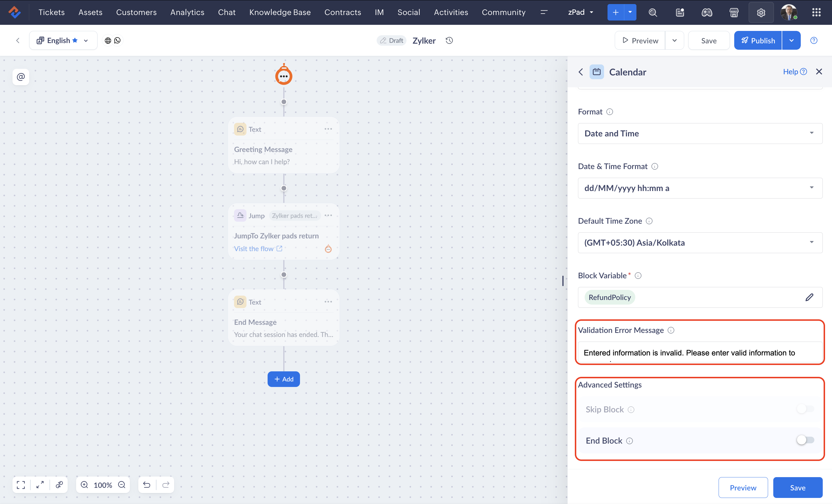Click the fit-to-screen icon

pos(21,485)
